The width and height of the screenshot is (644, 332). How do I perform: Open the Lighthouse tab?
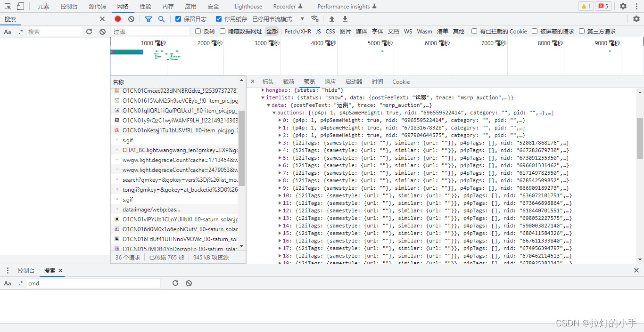tap(248, 6)
